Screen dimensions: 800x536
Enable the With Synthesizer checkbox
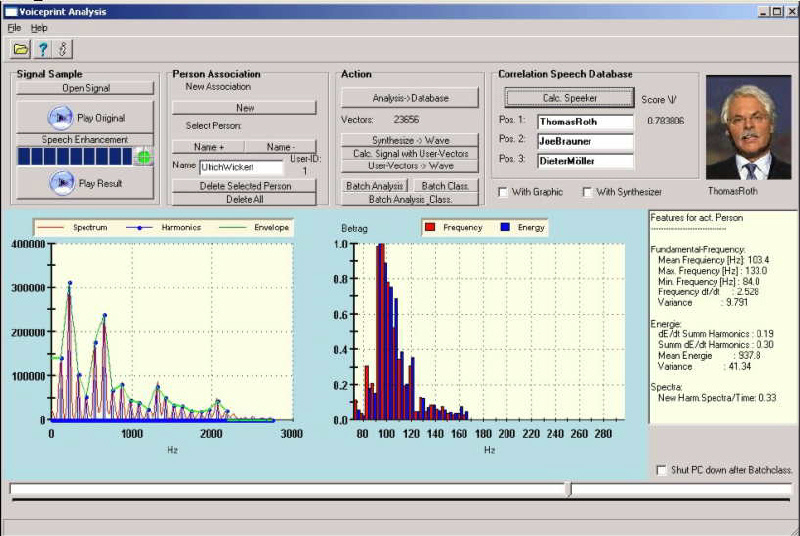(587, 192)
